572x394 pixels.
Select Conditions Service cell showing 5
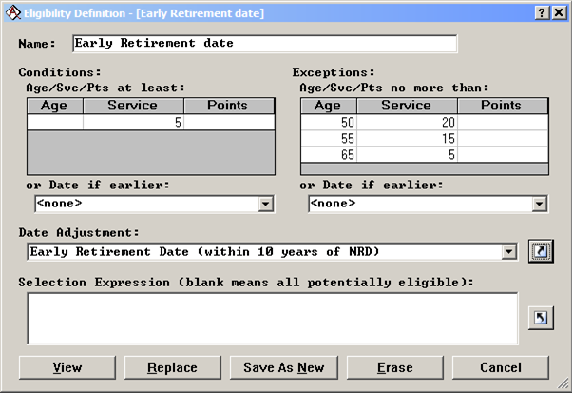[x=134, y=122]
